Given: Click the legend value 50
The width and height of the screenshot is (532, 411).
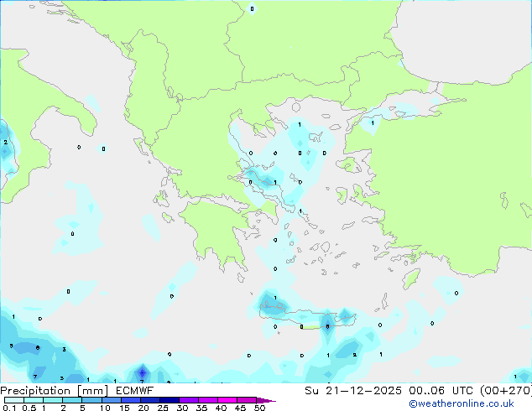Looking at the screenshot, I should coord(259,408).
